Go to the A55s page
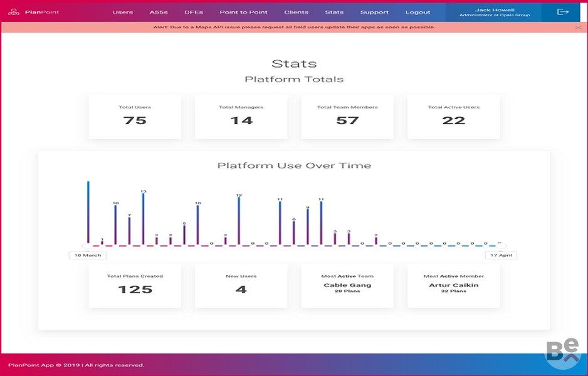The height and width of the screenshot is (376, 588). pyautogui.click(x=159, y=12)
